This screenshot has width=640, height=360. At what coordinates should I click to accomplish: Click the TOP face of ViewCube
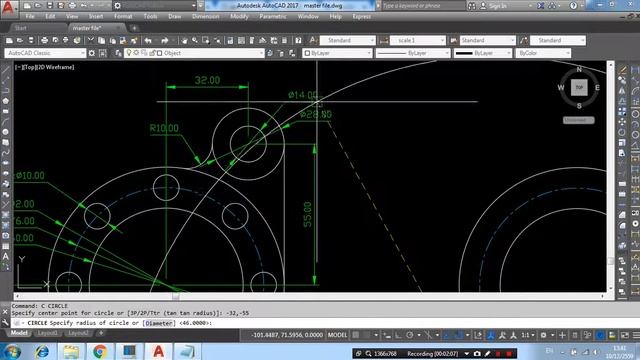coord(579,87)
